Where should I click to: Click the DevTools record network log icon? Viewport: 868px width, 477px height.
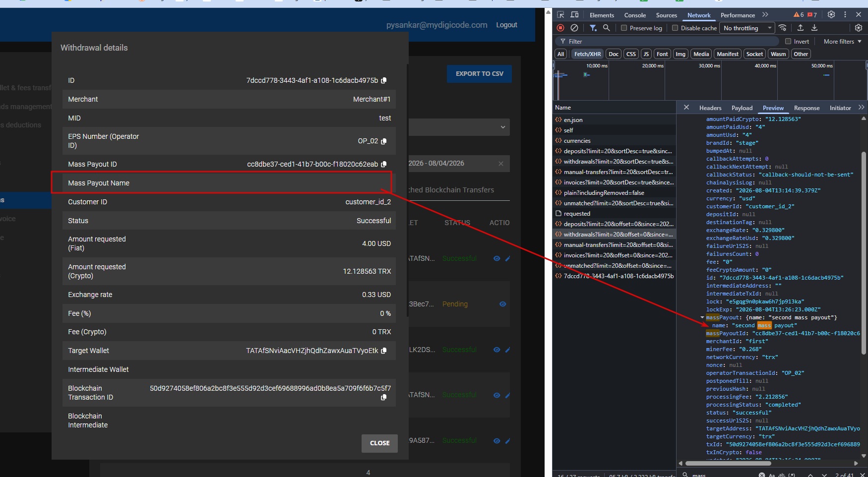click(x=560, y=28)
